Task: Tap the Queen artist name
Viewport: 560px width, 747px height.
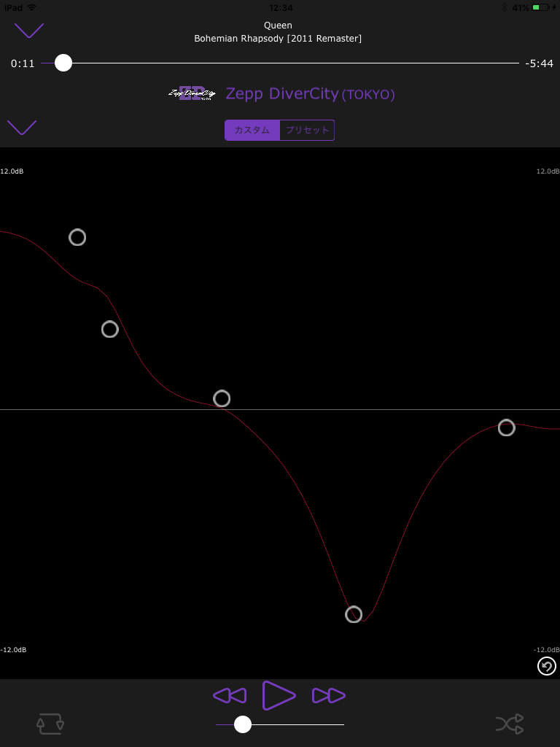Action: pos(278,25)
